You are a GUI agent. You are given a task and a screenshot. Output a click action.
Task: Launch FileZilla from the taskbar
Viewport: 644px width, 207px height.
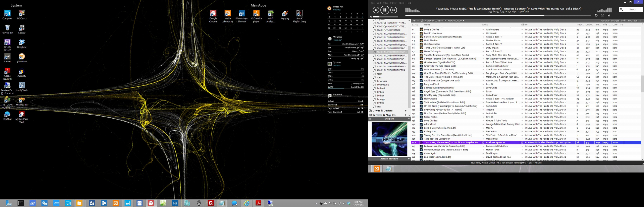click(x=211, y=203)
